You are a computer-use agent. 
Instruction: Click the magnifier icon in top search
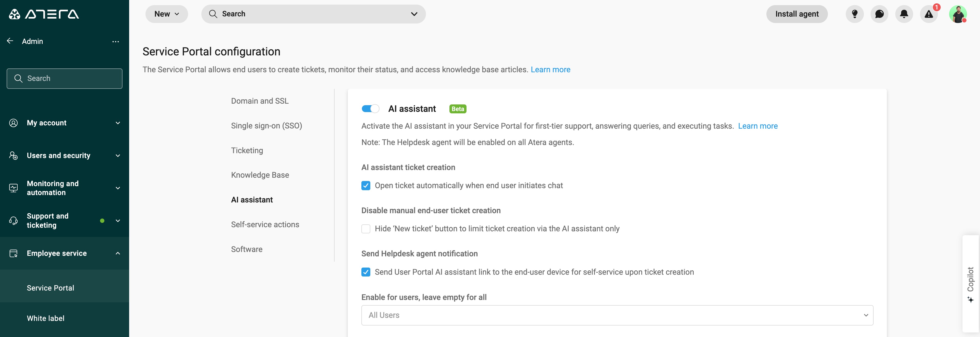(213, 14)
